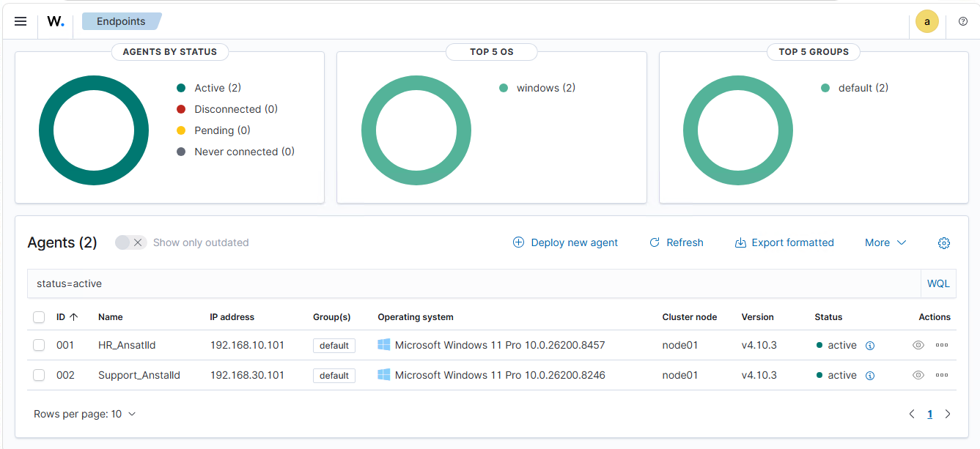The image size is (980, 449).
Task: Open agent Support_Anstalld name
Action: coord(139,375)
